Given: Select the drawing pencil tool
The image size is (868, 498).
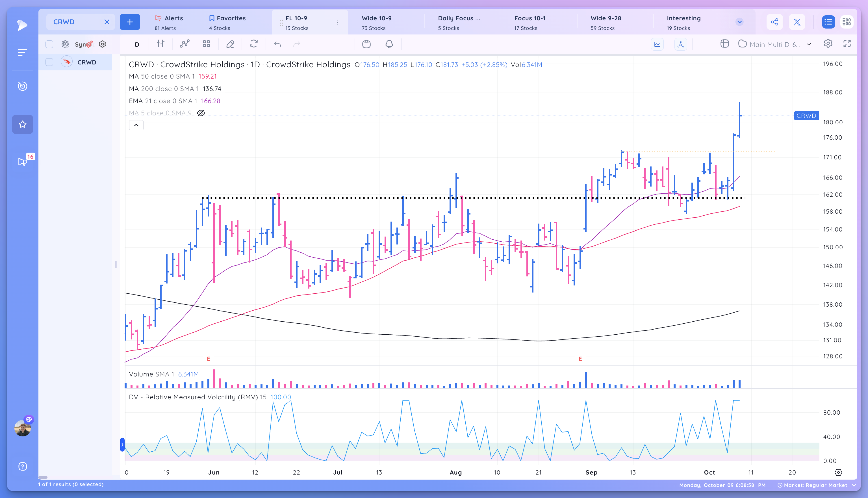Looking at the screenshot, I should [230, 44].
